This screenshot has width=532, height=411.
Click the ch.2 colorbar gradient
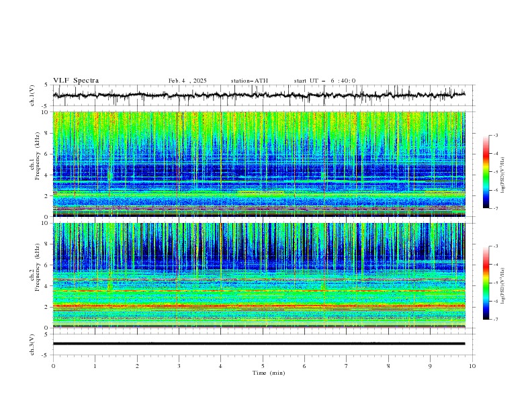(486, 283)
